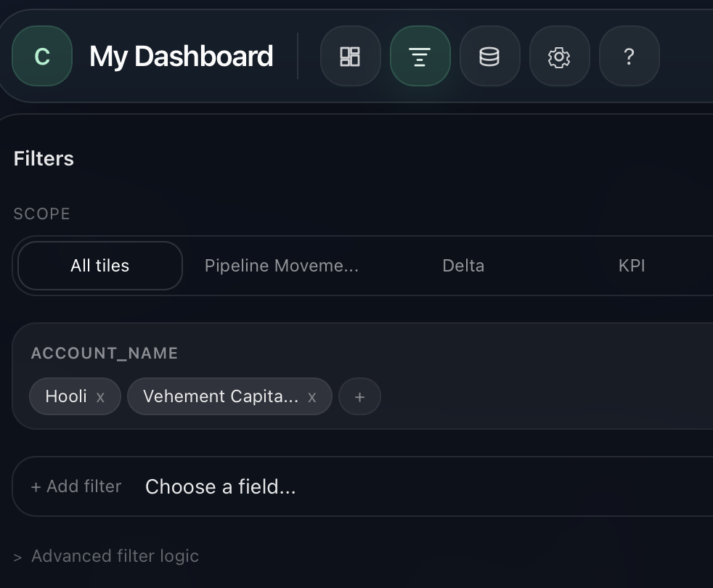The height and width of the screenshot is (588, 713).
Task: Click the My Dashboard title
Action: (x=181, y=56)
